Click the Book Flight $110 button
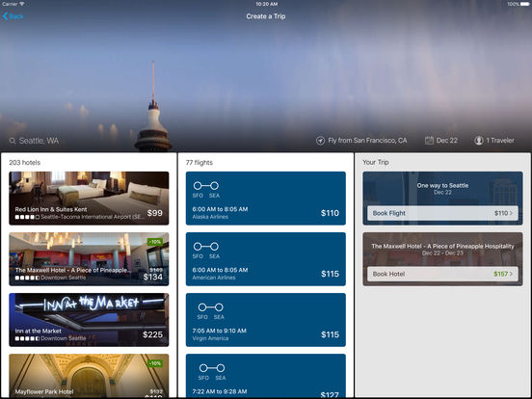This screenshot has width=532, height=399. point(442,213)
